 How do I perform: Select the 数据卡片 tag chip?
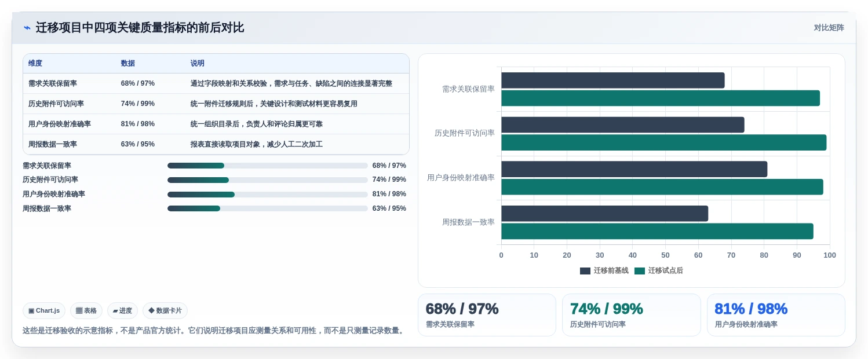(165, 311)
